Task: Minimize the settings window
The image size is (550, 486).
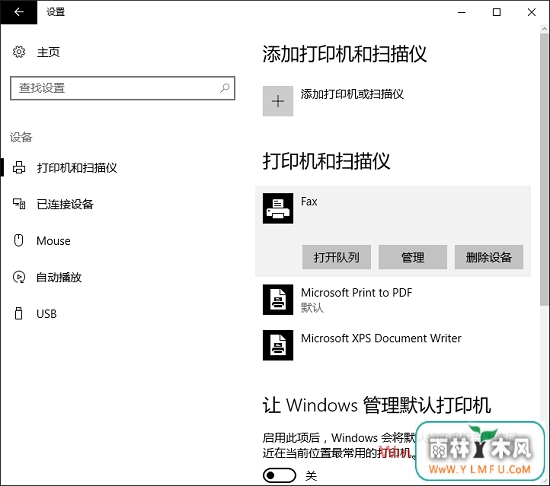Action: pos(462,12)
